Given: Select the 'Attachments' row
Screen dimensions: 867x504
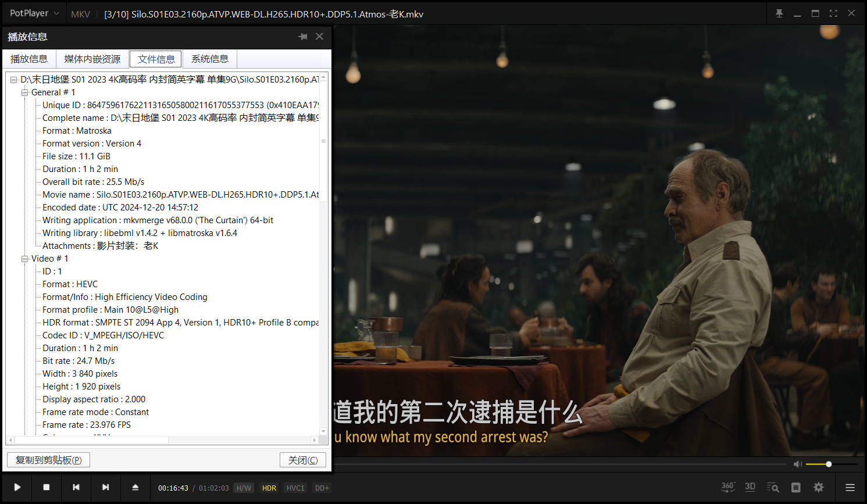Looking at the screenshot, I should click(100, 246).
